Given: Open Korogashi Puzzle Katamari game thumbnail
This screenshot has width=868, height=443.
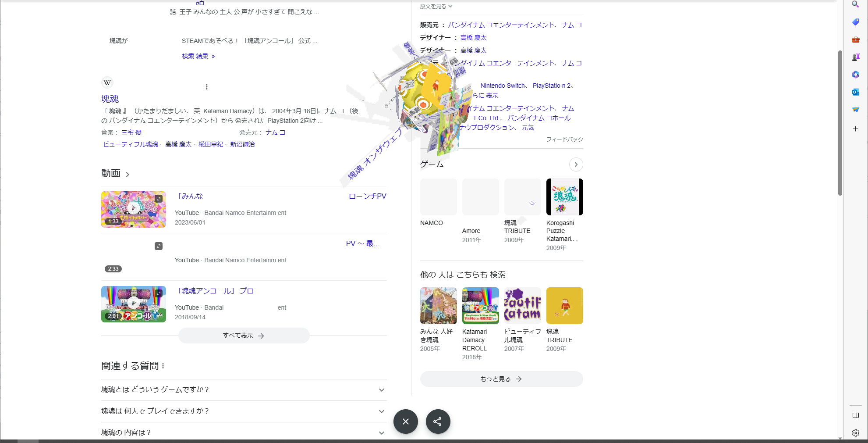Looking at the screenshot, I should 565,197.
